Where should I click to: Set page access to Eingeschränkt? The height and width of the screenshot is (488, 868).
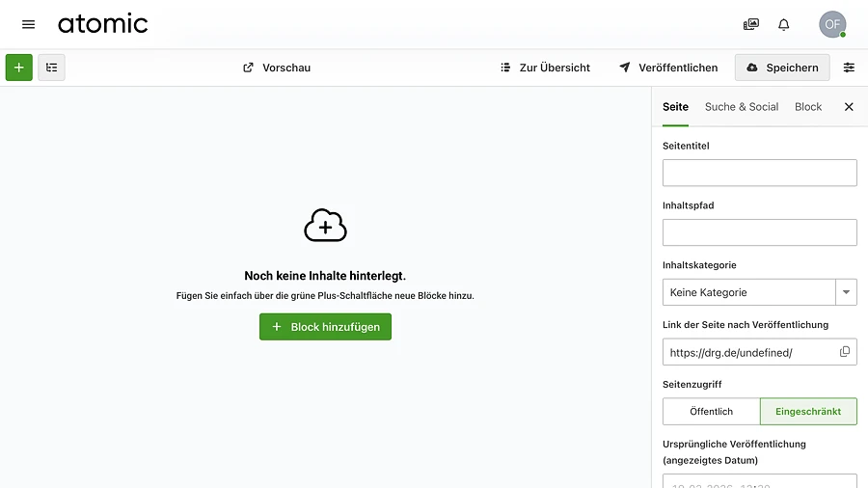[807, 412]
